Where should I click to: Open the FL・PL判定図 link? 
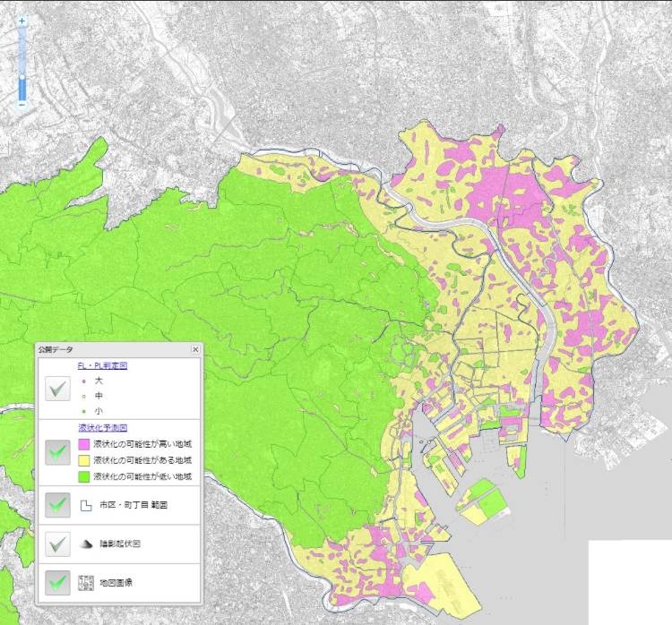103,366
